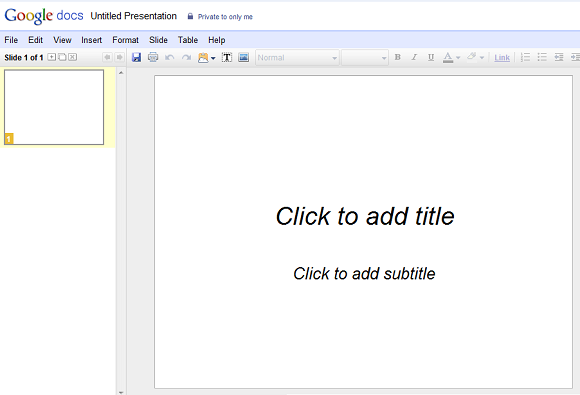Click the print icon
This screenshot has width=580, height=395.
[153, 57]
